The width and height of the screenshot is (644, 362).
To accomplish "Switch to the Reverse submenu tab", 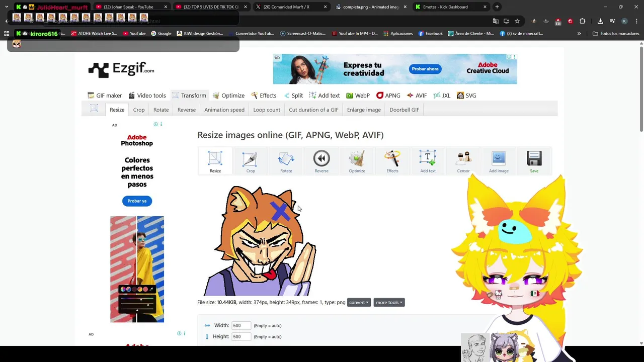I will [186, 110].
